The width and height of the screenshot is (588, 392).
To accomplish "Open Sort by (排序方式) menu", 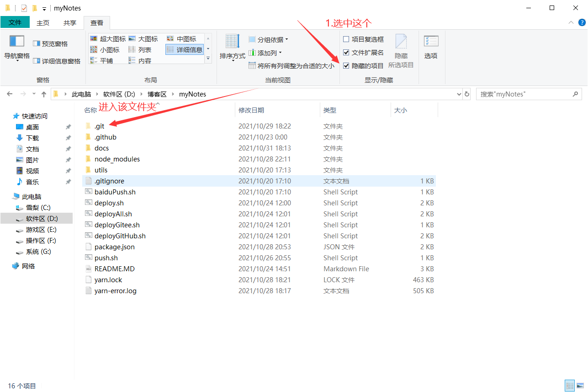I will pos(232,48).
